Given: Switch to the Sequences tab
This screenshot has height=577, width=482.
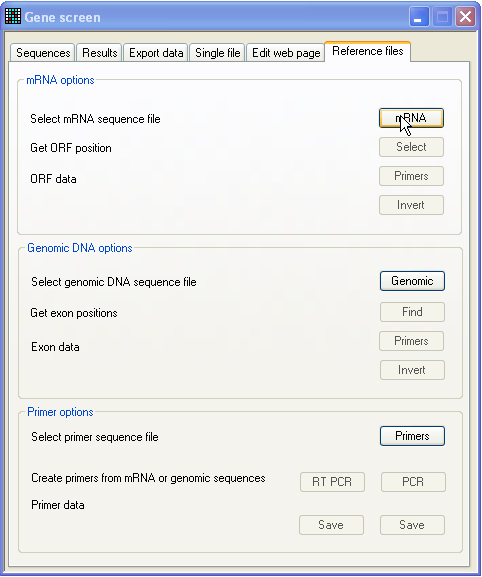Looking at the screenshot, I should coord(43,53).
